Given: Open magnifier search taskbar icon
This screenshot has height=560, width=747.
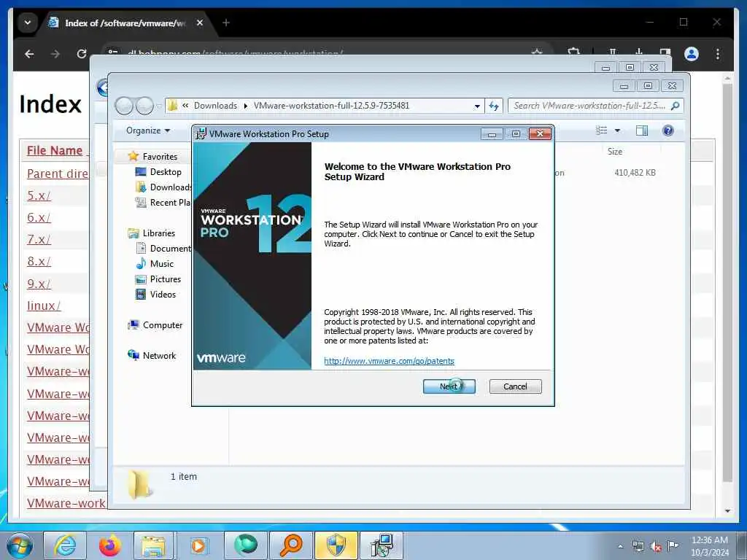Looking at the screenshot, I should tap(291, 545).
